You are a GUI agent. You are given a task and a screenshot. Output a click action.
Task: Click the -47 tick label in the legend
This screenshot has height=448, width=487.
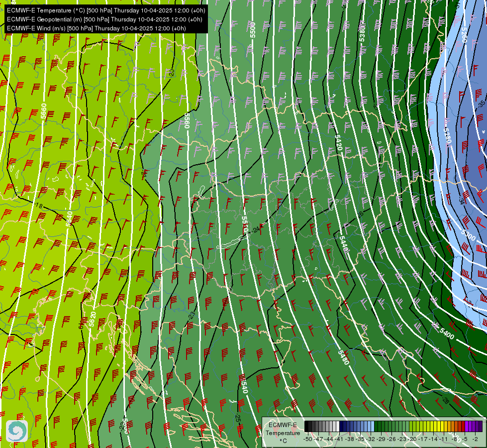318,439
